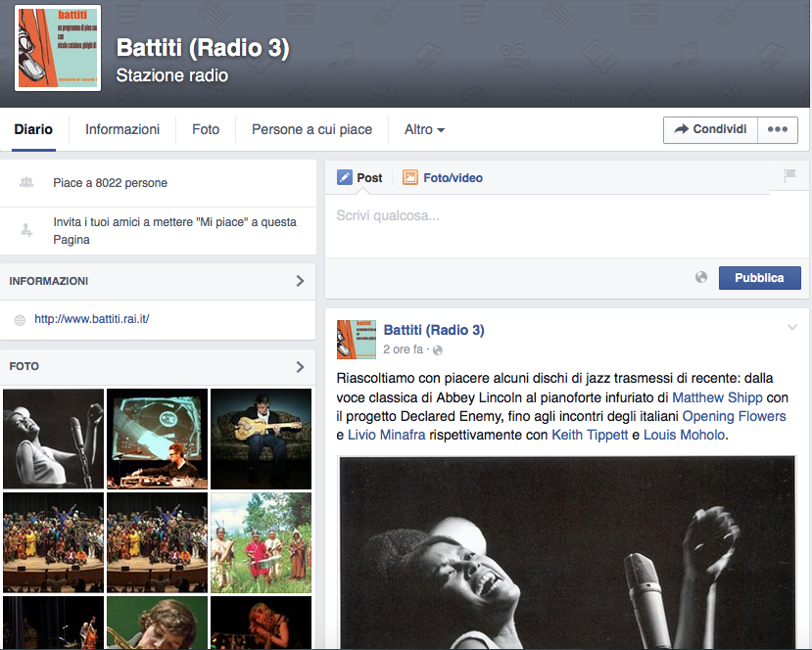Open the Louis Moholo link
The height and width of the screenshot is (650, 812).
pyautogui.click(x=684, y=435)
